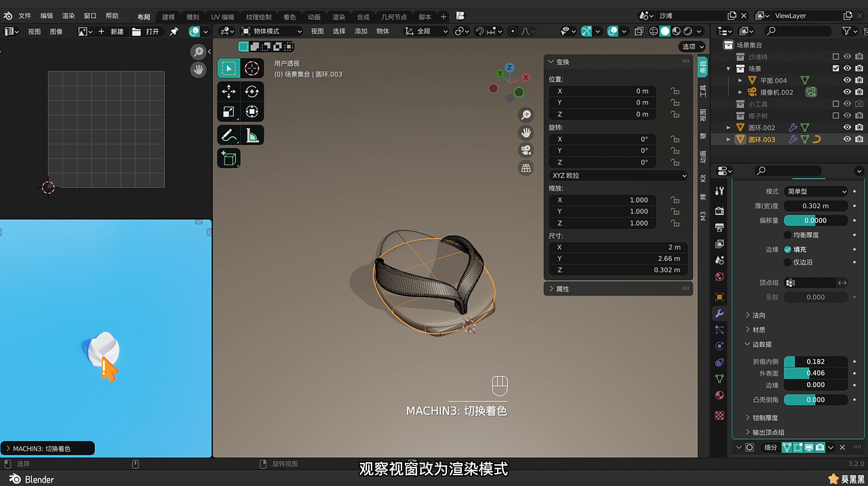Click 打开 in the image editor
The height and width of the screenshot is (486, 868).
point(146,31)
